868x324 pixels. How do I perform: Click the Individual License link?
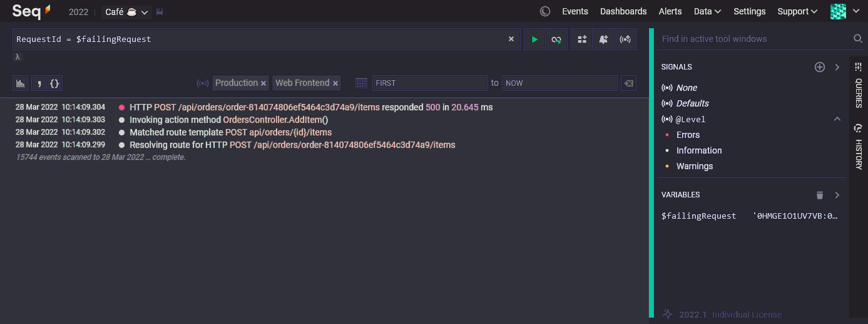[x=747, y=315]
